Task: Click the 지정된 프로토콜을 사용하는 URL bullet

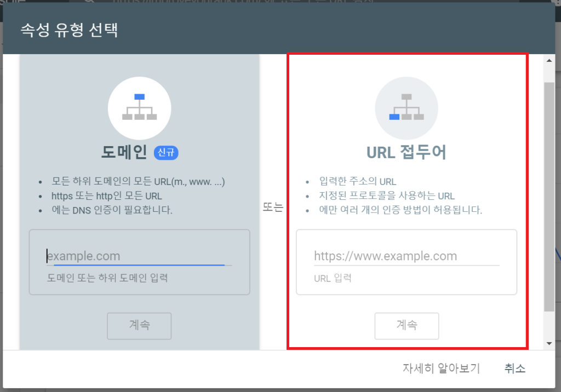Action: (387, 196)
